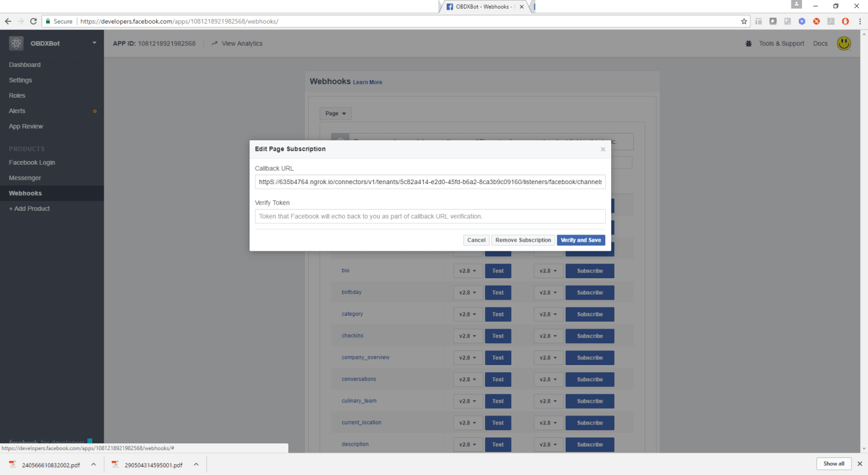Toggle the orange alert dot on Alerts
Viewport: 868px width, 475px height.
[94, 111]
